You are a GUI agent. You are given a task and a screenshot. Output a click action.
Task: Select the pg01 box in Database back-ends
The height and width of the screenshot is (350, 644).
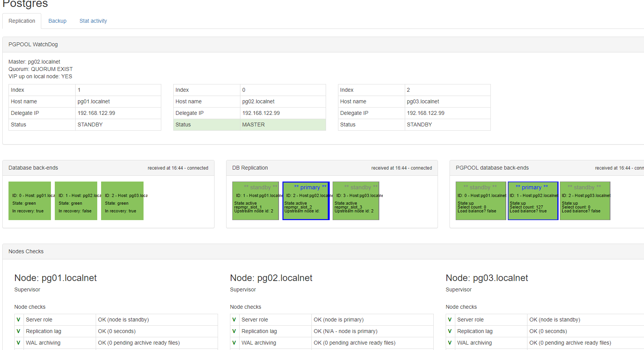[30, 200]
